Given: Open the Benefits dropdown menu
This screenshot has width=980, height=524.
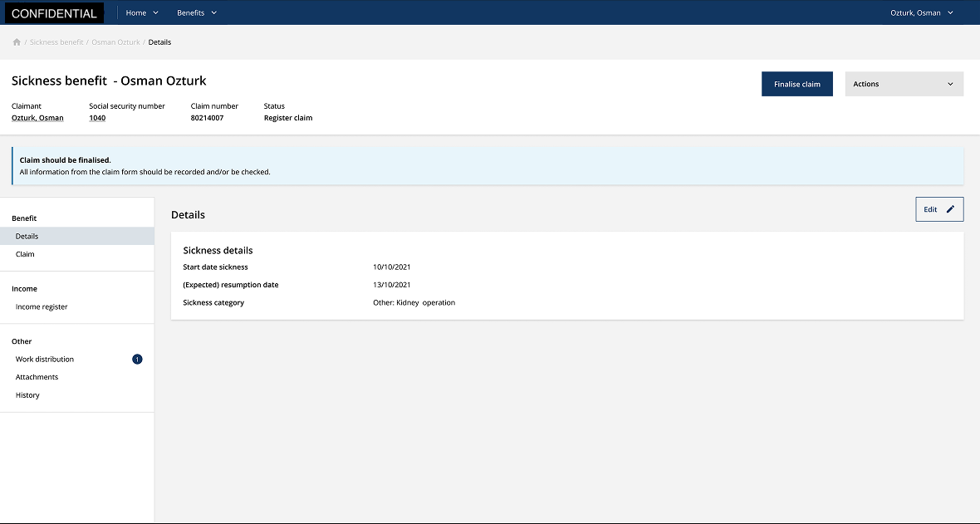Looking at the screenshot, I should [x=197, y=13].
